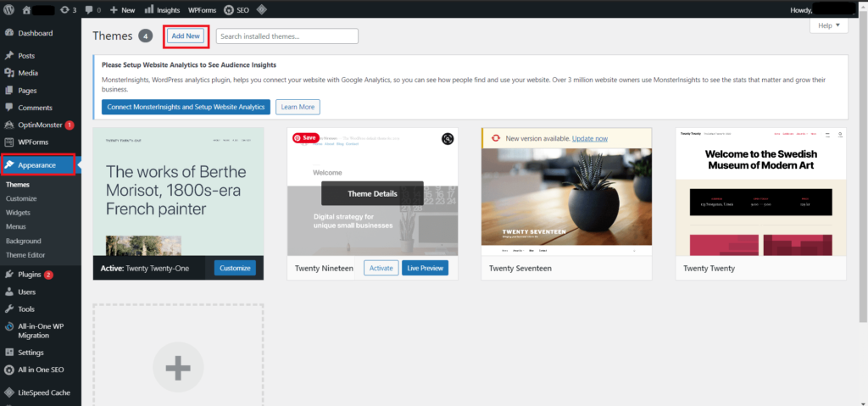Click the Dashboard gauge icon
The image size is (868, 406).
pyautogui.click(x=8, y=33)
